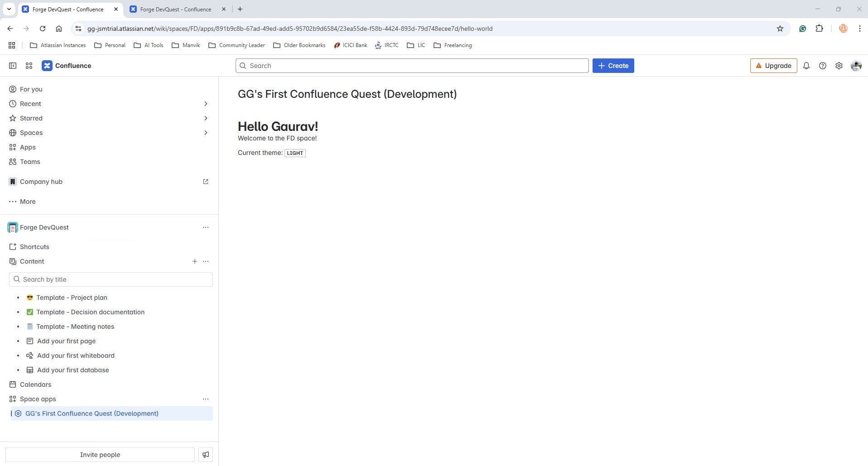Open notifications bell icon
868x466 pixels.
tap(806, 66)
